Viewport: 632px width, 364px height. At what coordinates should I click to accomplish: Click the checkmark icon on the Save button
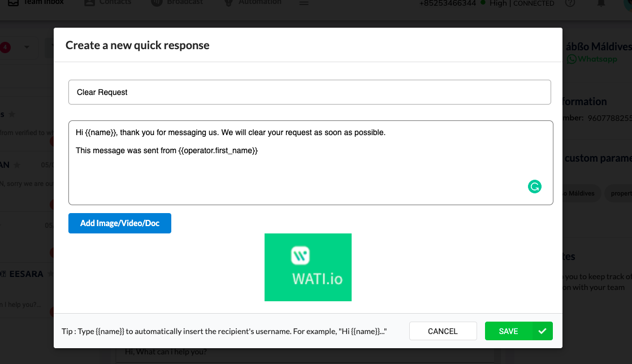(543, 331)
